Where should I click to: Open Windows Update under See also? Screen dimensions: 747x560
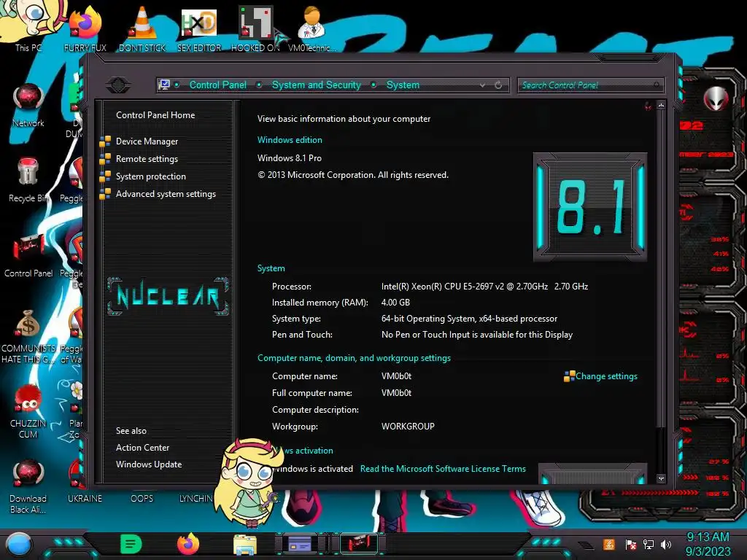[149, 464]
